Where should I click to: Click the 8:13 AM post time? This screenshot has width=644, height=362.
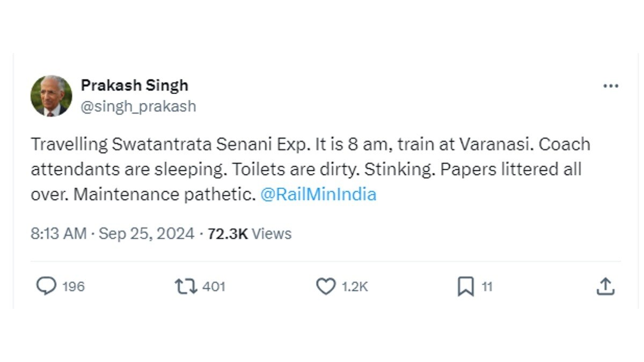click(58, 234)
